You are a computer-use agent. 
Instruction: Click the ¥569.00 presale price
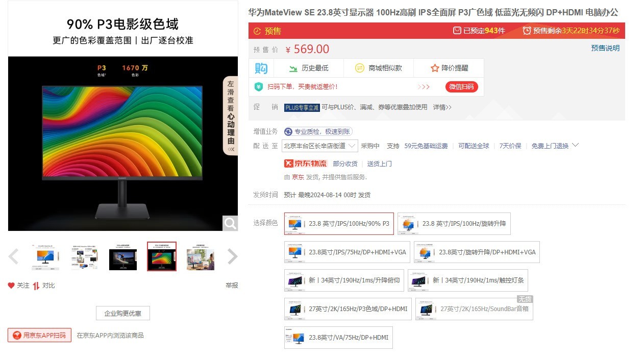[307, 49]
